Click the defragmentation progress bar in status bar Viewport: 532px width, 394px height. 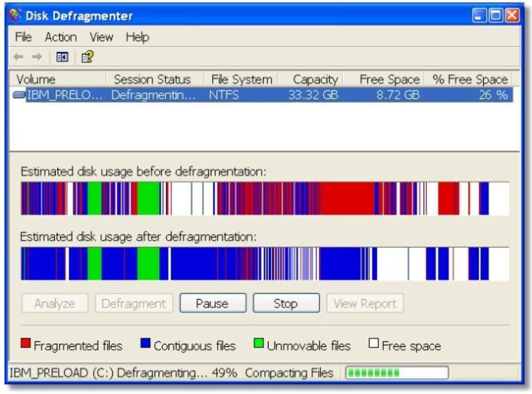pyautogui.click(x=395, y=373)
